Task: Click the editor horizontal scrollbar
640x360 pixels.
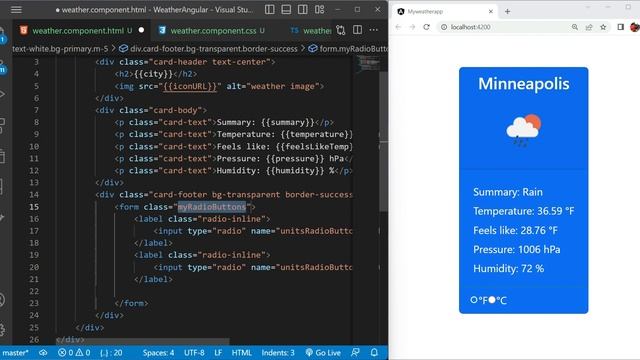Action: (x=142, y=341)
